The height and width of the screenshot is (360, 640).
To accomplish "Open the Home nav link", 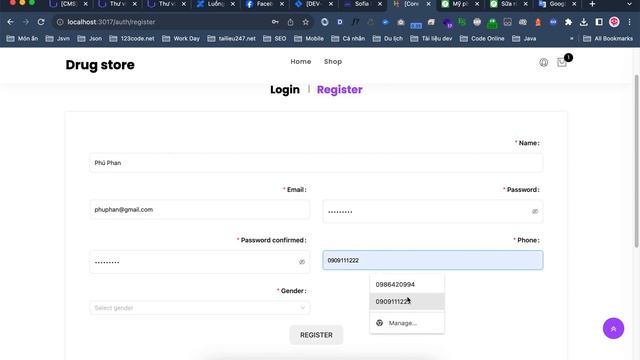I will (x=301, y=62).
